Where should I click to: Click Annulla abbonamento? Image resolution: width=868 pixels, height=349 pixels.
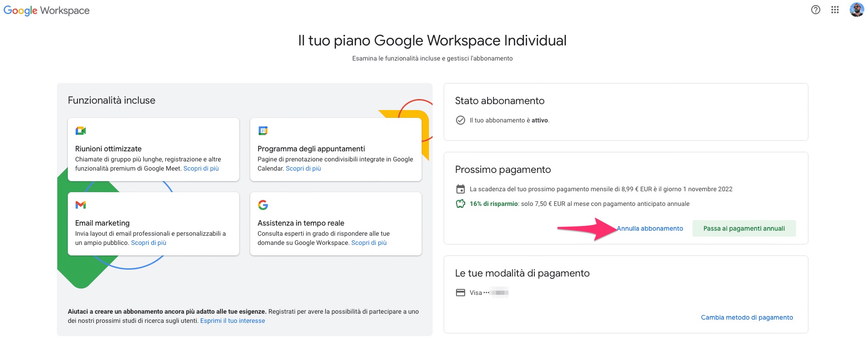click(x=650, y=228)
